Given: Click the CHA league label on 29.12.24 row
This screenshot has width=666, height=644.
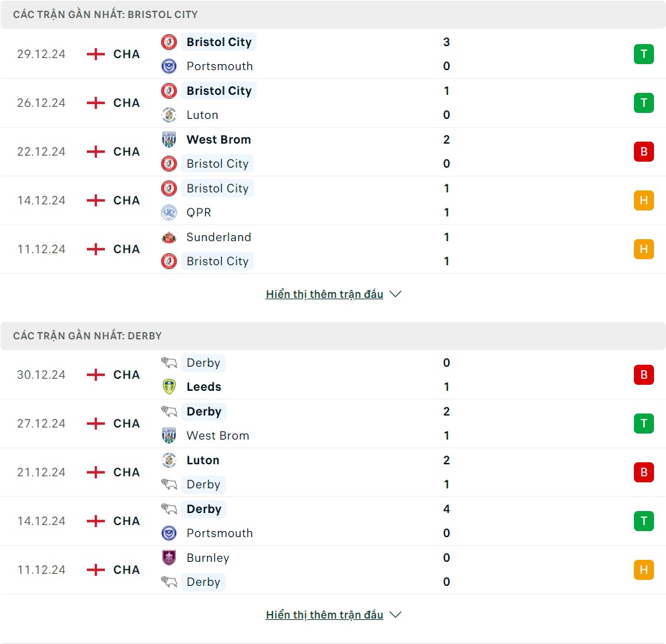Looking at the screenshot, I should [x=126, y=54].
